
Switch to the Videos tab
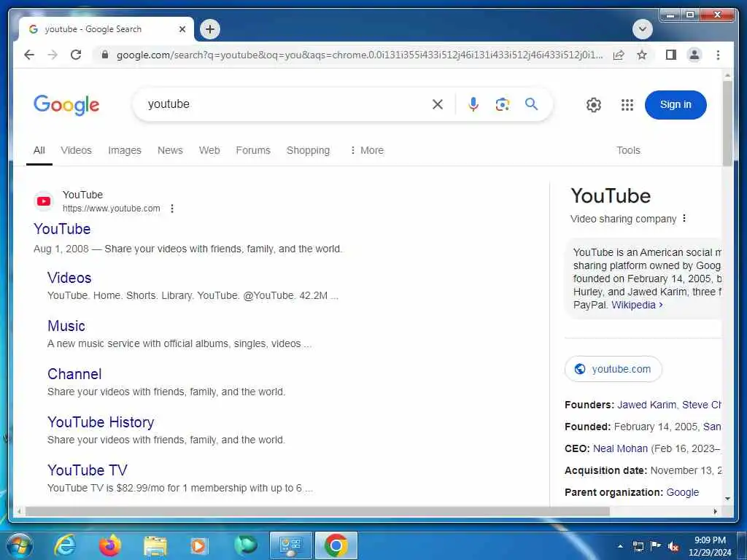click(76, 150)
